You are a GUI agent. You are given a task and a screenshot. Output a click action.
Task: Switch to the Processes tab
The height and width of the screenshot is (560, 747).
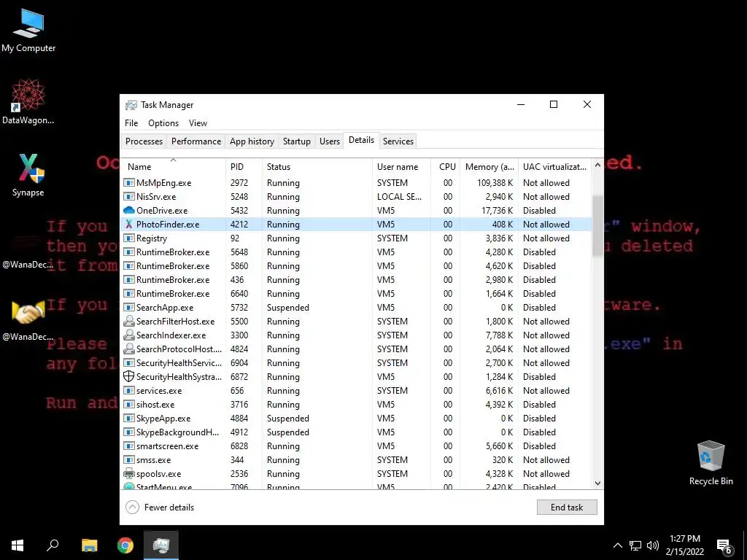tap(144, 141)
